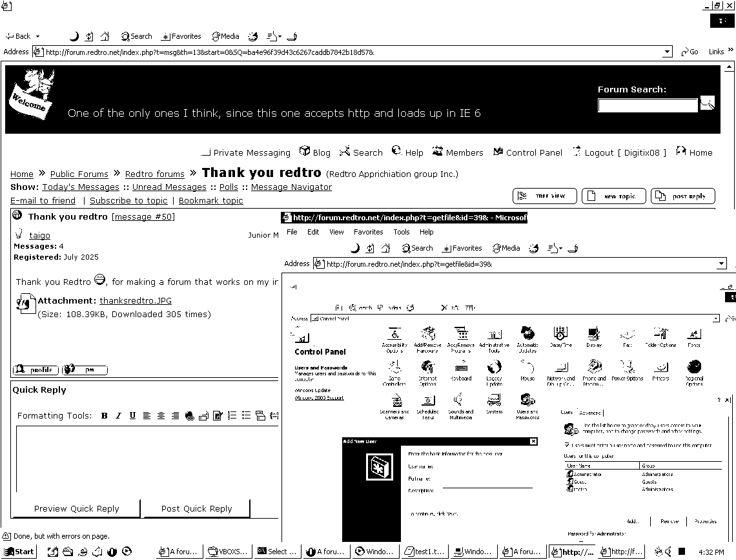Open the main window address bar dropdown
The width and height of the screenshot is (736, 560).
(x=668, y=52)
